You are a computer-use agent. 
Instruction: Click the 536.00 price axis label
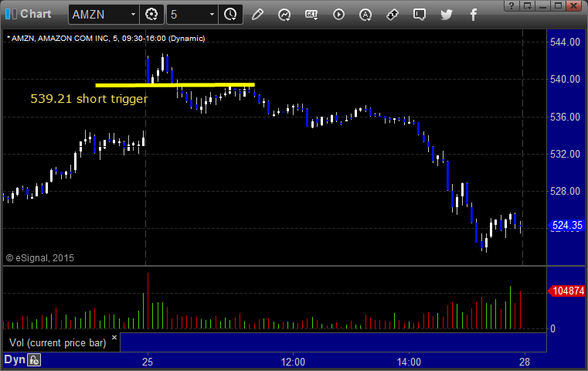pyautogui.click(x=565, y=117)
